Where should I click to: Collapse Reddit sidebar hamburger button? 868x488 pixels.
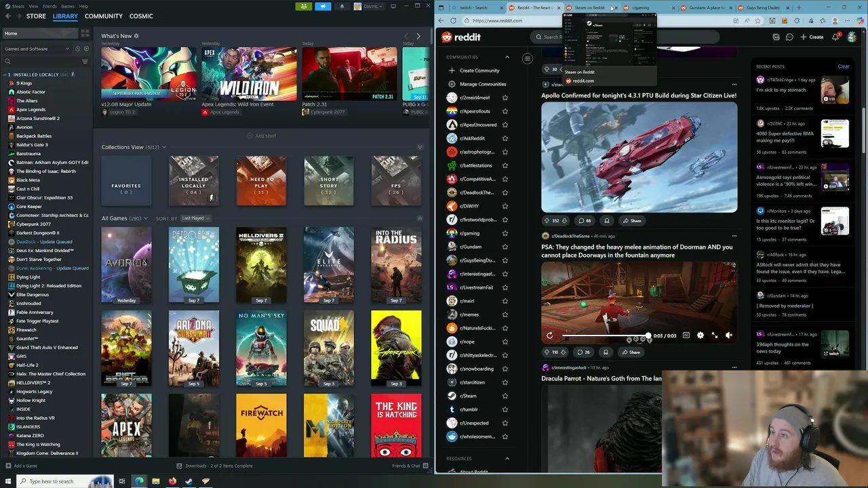pyautogui.click(x=527, y=58)
